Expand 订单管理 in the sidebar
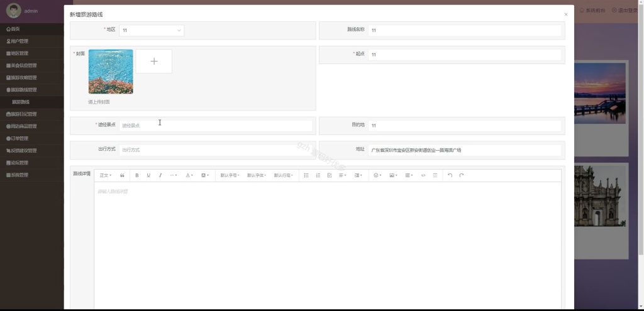Screen dimensions: 644x311 click(x=31, y=138)
